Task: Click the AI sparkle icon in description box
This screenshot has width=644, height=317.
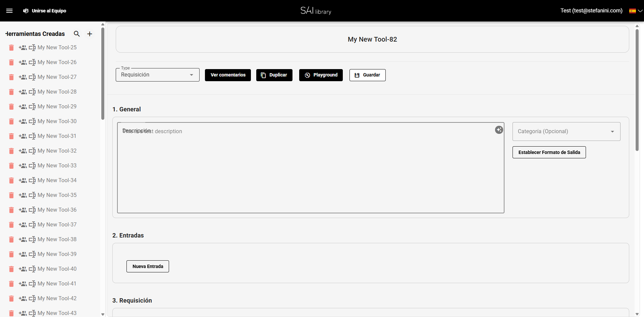Action: (499, 130)
